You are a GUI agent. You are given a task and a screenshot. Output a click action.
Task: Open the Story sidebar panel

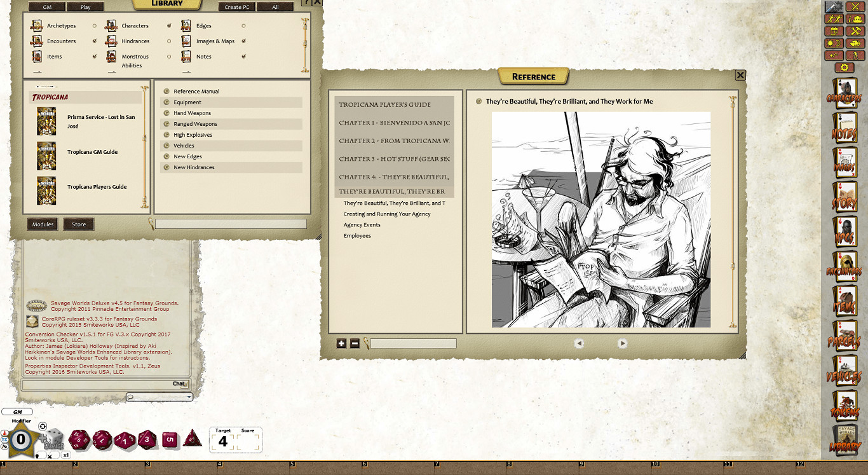click(846, 197)
